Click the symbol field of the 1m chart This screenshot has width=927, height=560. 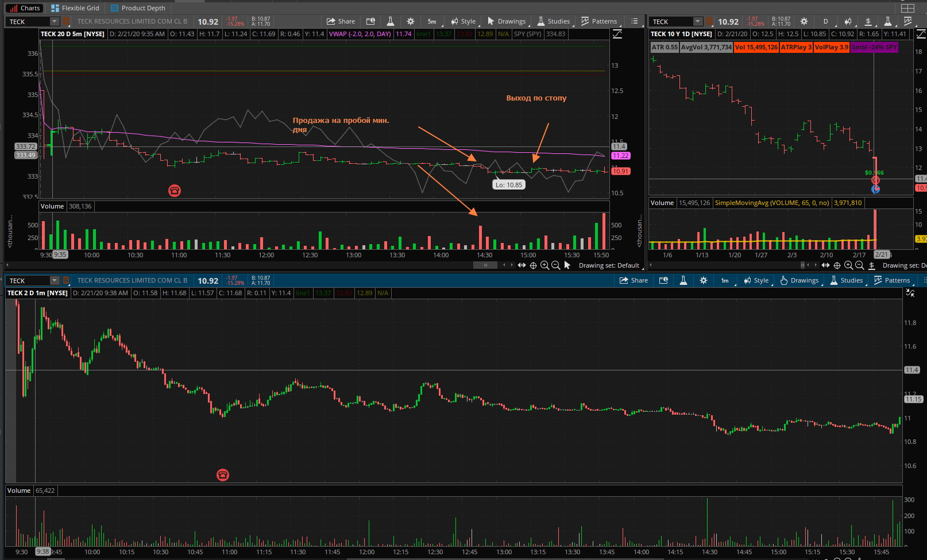[29, 281]
